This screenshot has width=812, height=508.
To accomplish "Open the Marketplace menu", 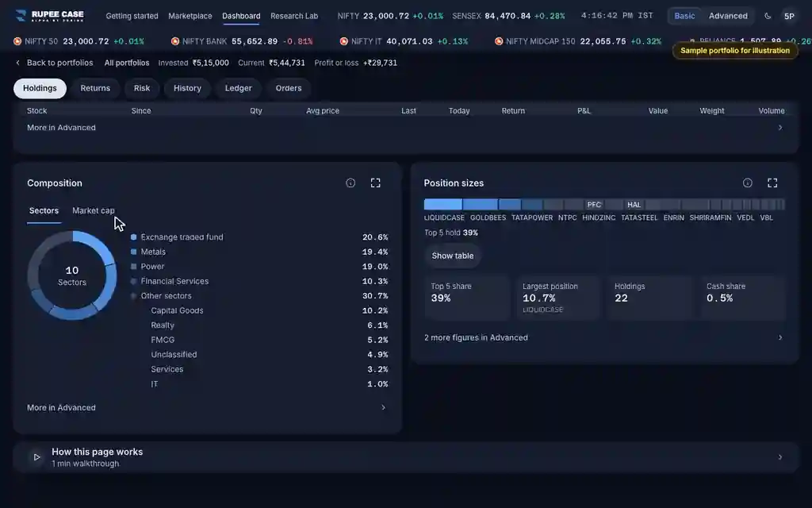I will pyautogui.click(x=190, y=16).
